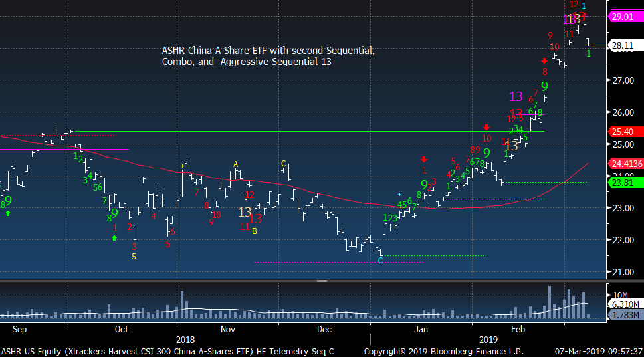Image resolution: width=644 pixels, height=357 pixels.
Task: Select the cyan 1 marker at chart top
Action: [x=584, y=6]
